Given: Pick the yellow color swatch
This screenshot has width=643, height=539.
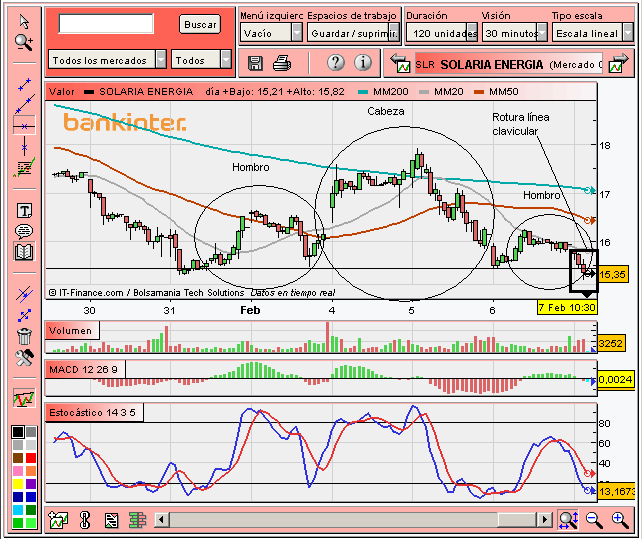Looking at the screenshot, I should point(18,484).
